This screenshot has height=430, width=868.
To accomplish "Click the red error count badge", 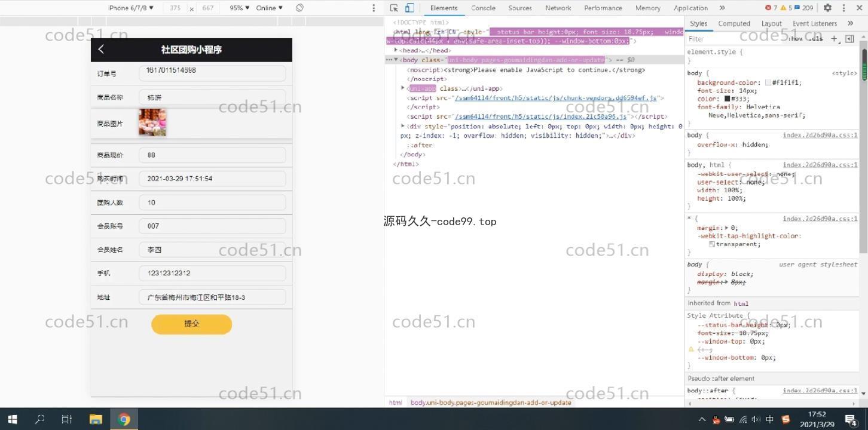I will (x=771, y=8).
